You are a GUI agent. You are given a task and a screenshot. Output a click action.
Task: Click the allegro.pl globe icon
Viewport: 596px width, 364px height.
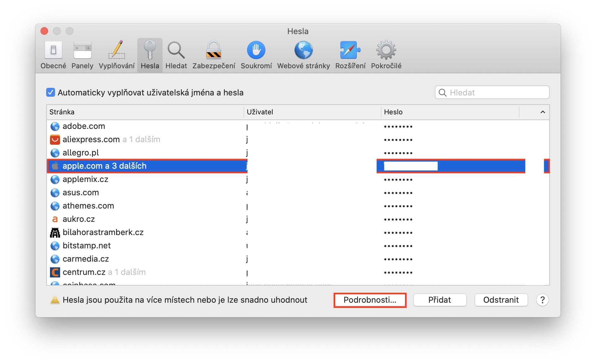pyautogui.click(x=55, y=153)
